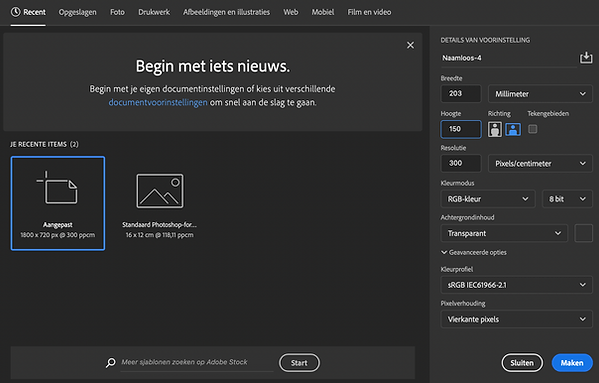Open the Film en video tab
Screen dimensions: 599x383
pyautogui.click(x=369, y=12)
